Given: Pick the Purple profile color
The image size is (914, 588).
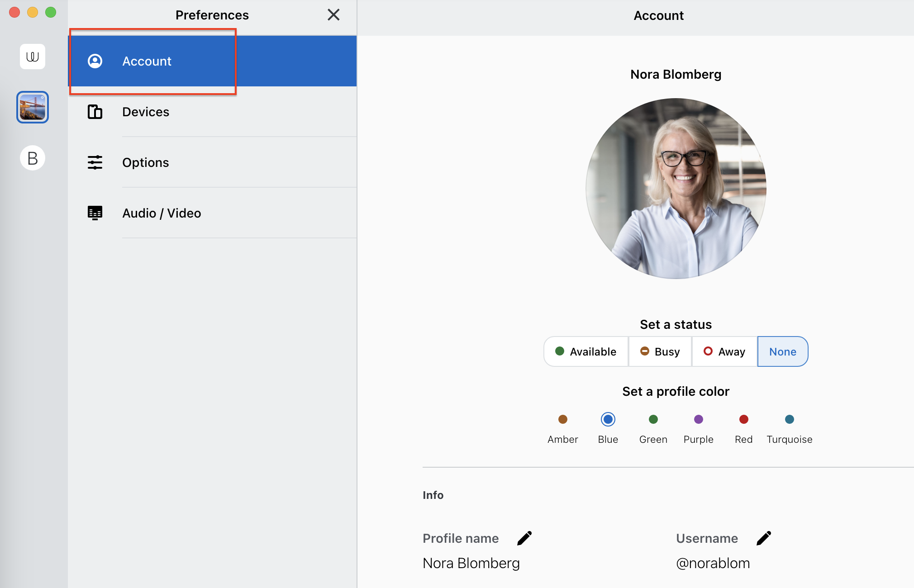Looking at the screenshot, I should pos(699,419).
